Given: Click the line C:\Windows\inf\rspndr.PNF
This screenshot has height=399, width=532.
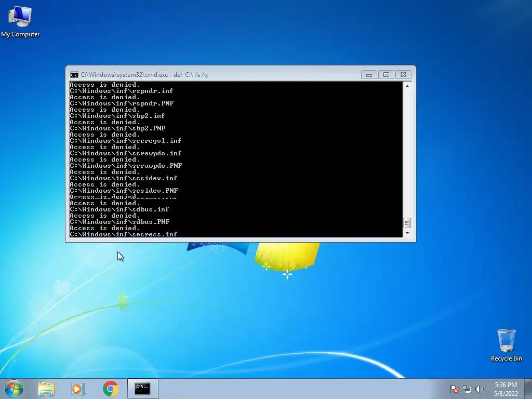Looking at the screenshot, I should tap(122, 103).
